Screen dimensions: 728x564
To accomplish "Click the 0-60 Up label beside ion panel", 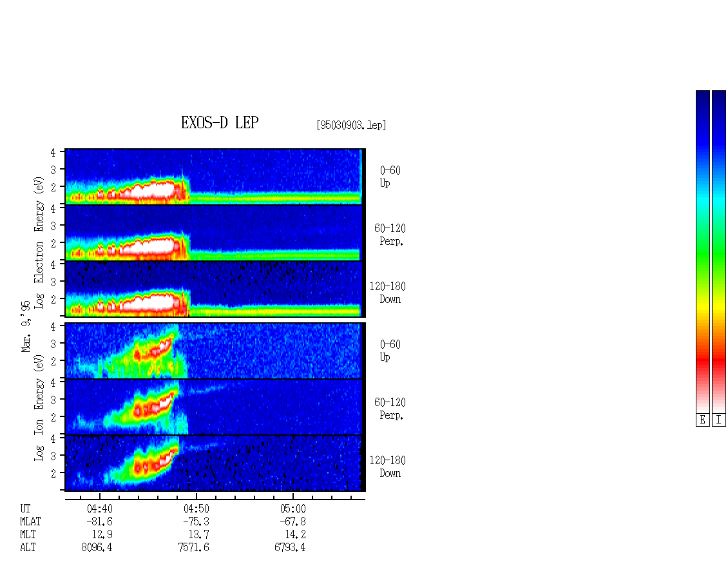I will (x=390, y=351).
